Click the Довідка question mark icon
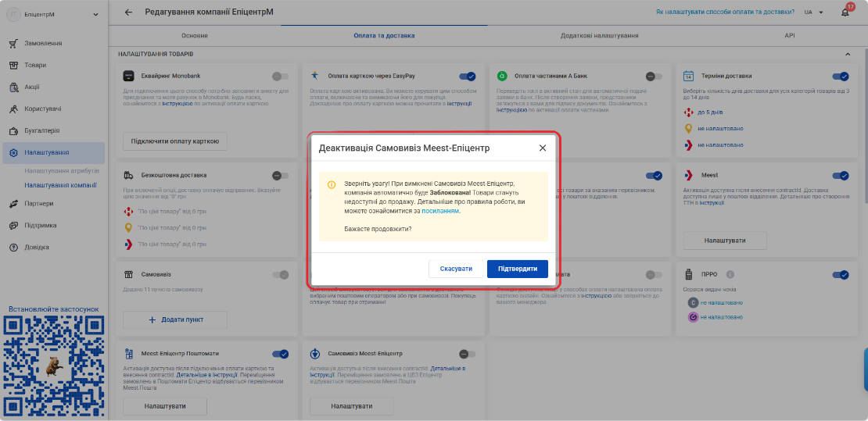868x421 pixels. 14,248
